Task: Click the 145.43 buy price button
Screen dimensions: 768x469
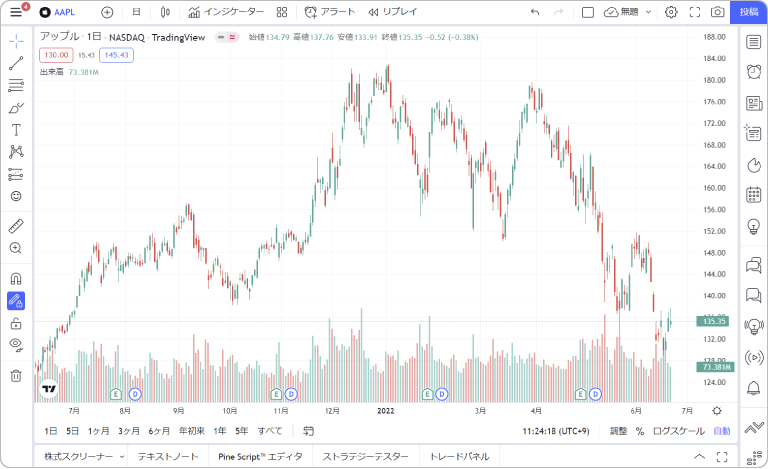Action: 117,55
